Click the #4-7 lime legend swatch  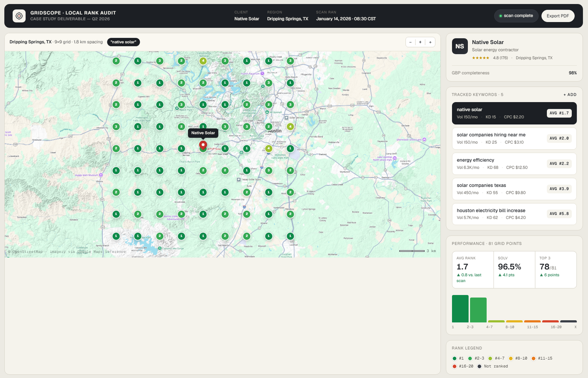click(x=490, y=359)
